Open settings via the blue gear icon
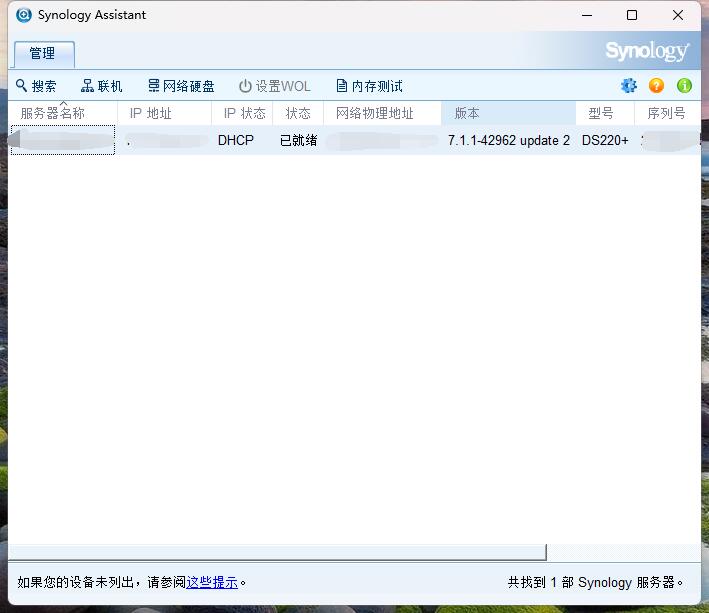 coord(629,85)
